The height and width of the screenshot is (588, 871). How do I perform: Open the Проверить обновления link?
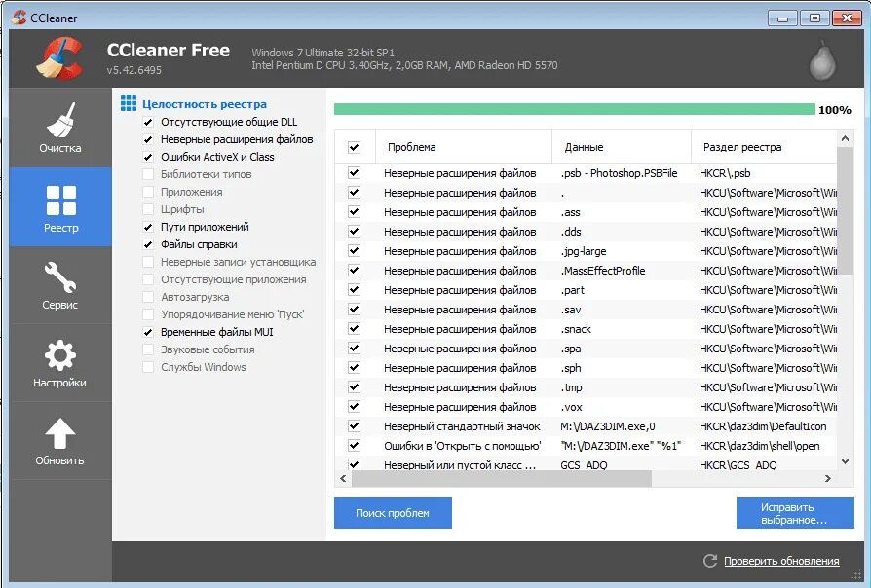click(x=781, y=561)
